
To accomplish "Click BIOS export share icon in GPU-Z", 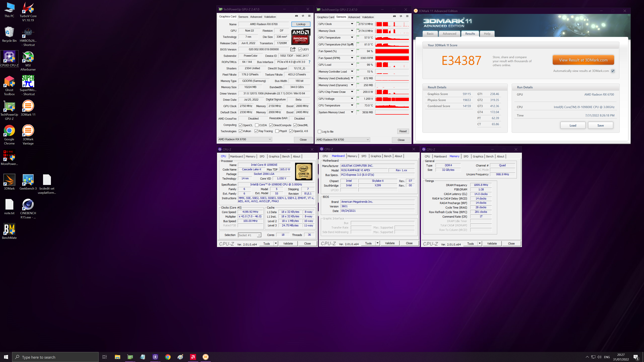I will click(293, 49).
